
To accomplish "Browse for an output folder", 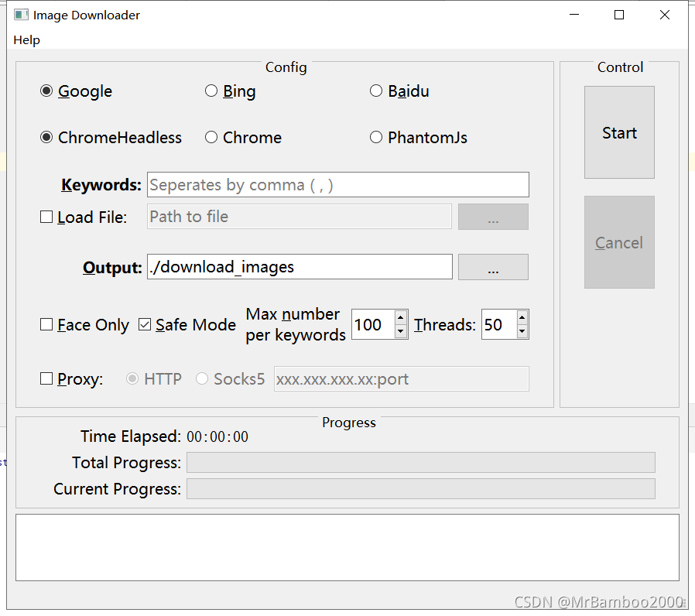I will point(493,266).
